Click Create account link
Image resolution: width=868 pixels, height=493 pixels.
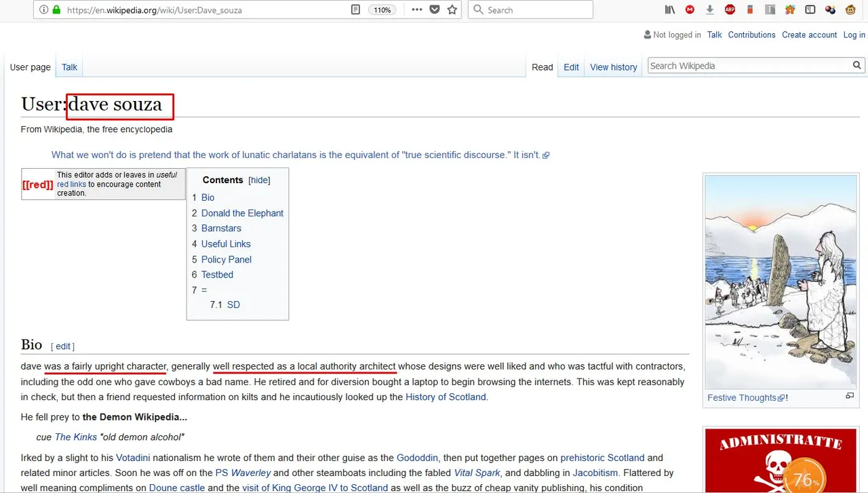[810, 35]
